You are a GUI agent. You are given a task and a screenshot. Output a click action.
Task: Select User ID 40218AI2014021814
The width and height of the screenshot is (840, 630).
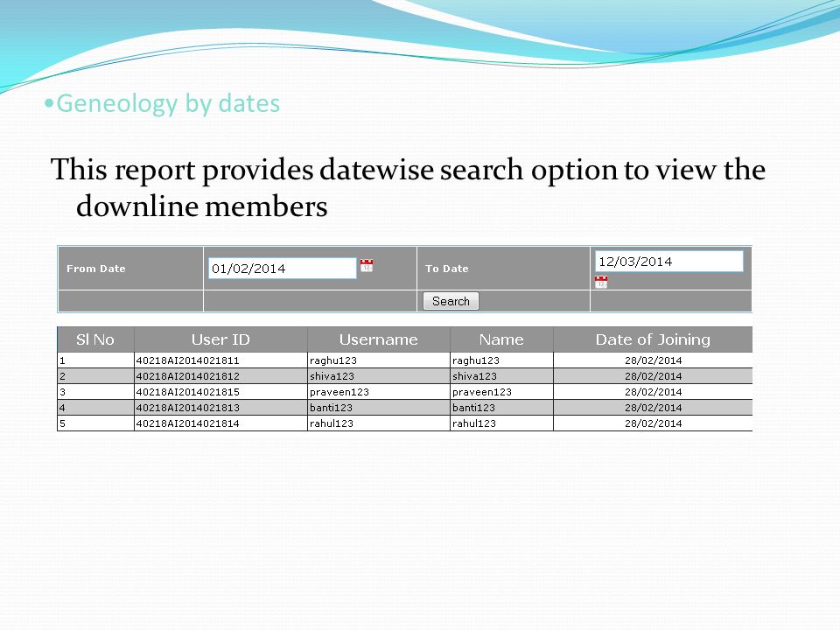[187, 423]
